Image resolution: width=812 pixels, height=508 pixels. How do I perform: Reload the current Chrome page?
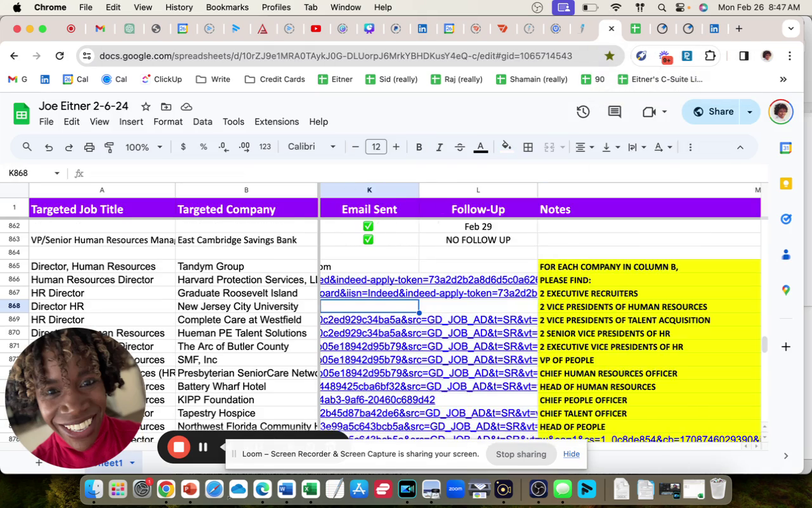point(60,56)
